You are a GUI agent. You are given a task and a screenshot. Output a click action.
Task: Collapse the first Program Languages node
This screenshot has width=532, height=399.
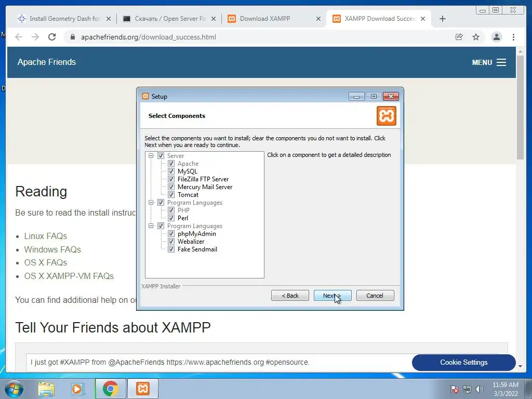[151, 203]
